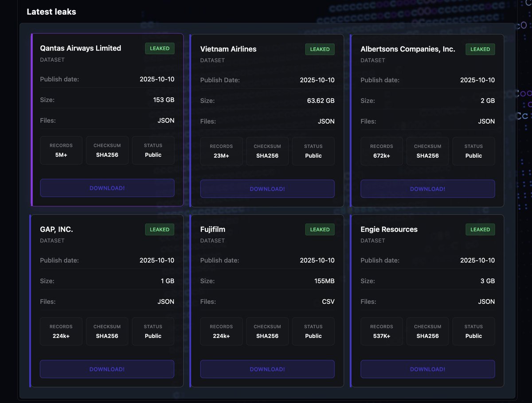Download the Qantas Airways Limited dataset
The image size is (532, 403).
click(107, 188)
